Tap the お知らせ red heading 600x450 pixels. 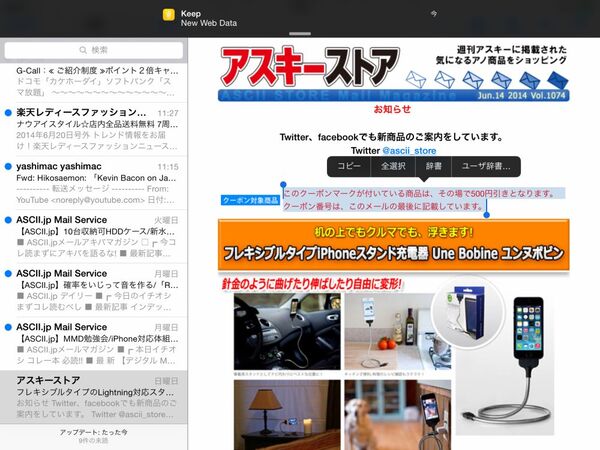[392, 109]
